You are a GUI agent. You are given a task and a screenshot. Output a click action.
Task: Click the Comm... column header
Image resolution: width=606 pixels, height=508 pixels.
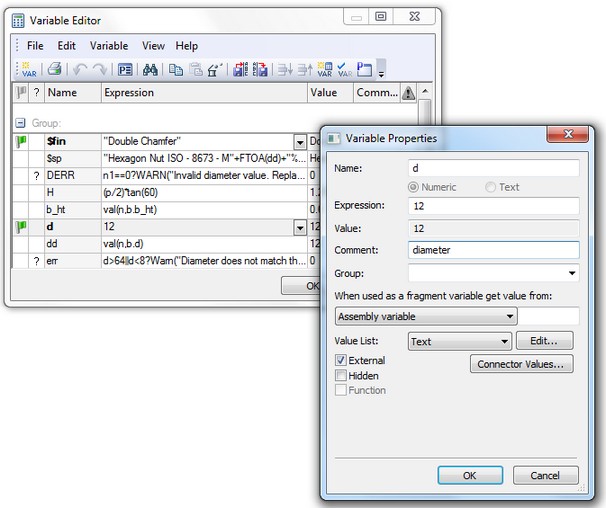click(377, 93)
